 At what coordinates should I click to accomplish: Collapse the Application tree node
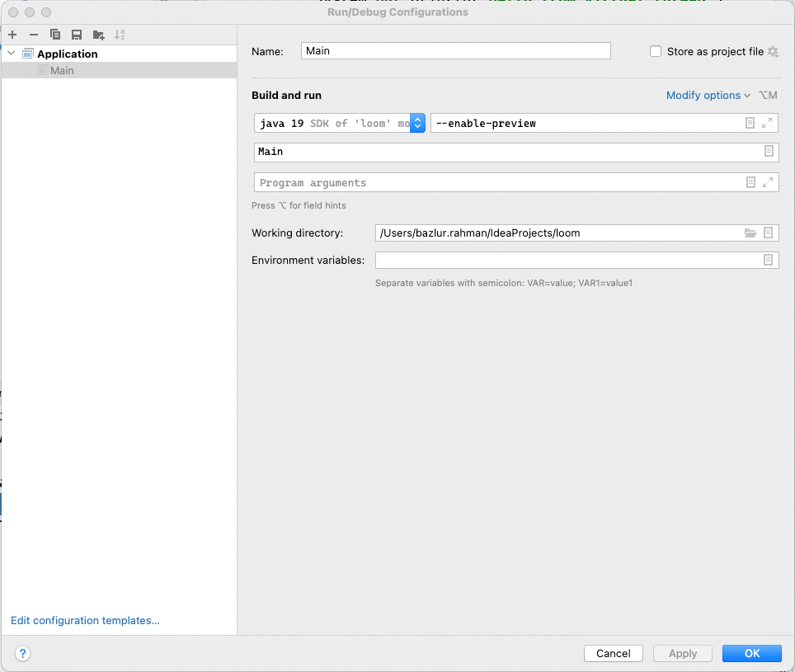[x=12, y=54]
